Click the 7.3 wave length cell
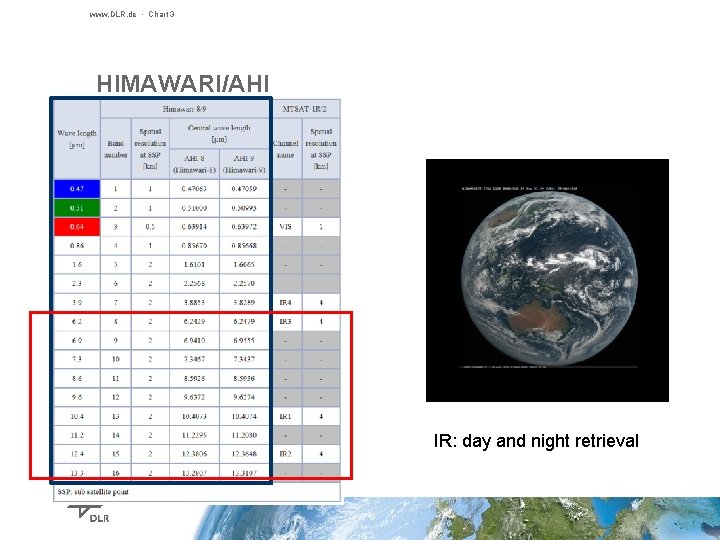This screenshot has height=540, width=720. click(x=77, y=359)
